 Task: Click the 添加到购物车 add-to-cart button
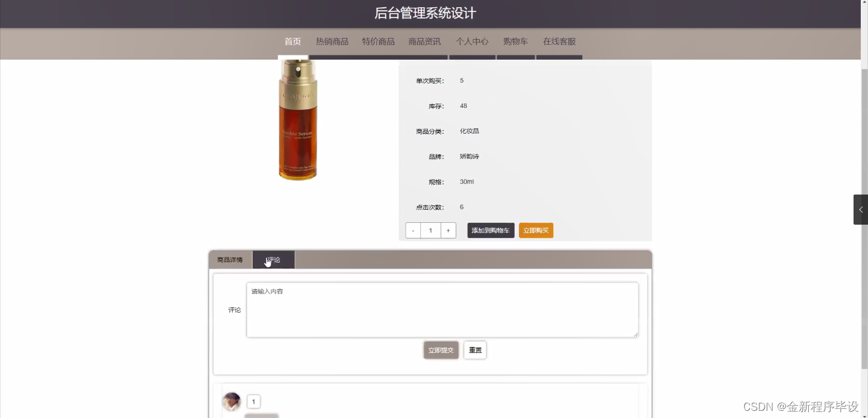(x=490, y=230)
